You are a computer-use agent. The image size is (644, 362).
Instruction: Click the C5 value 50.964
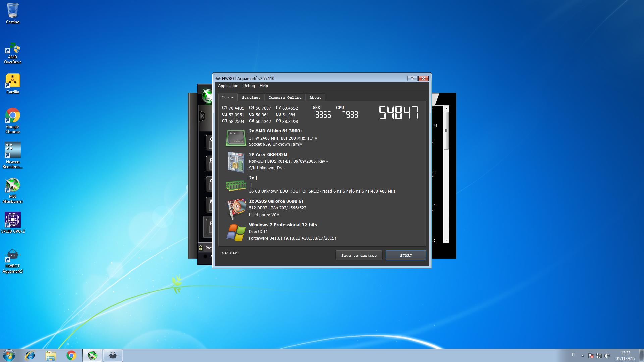click(262, 115)
